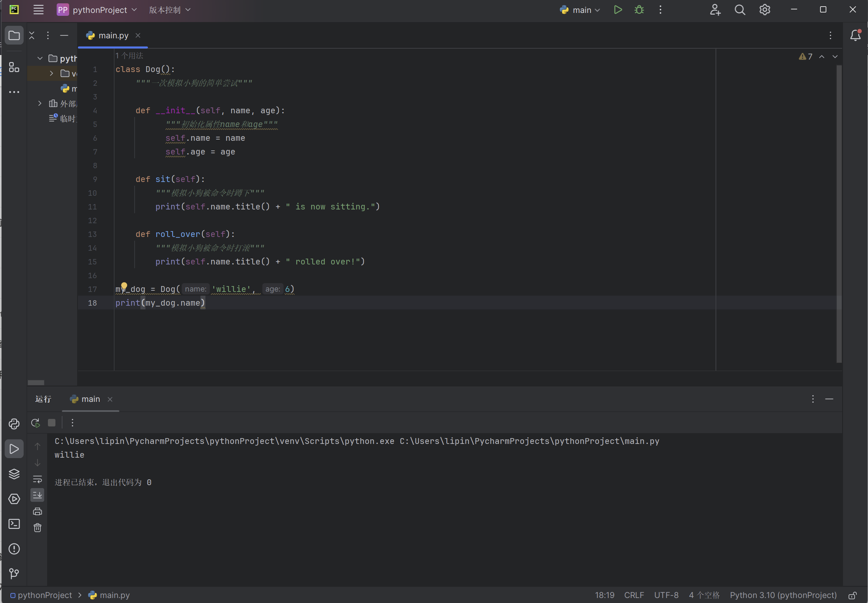868x603 pixels.
Task: Open Python 3.10 interpreter selector
Action: click(783, 595)
